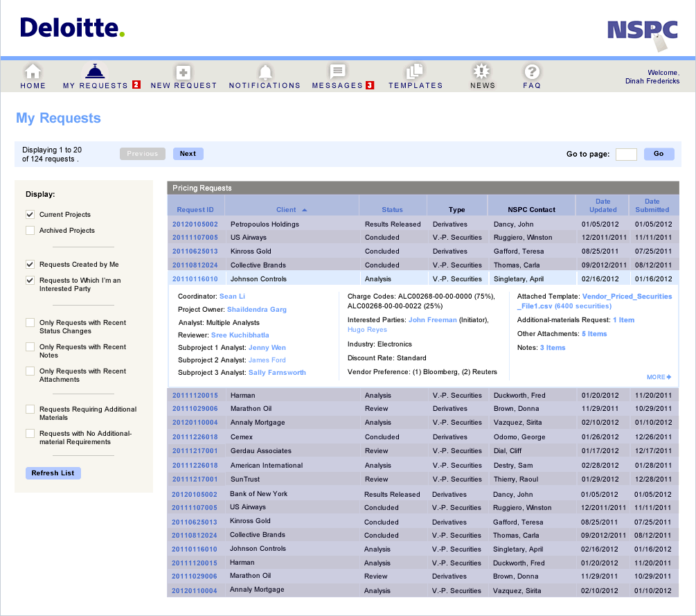This screenshot has width=696, height=616.
Task: Enable Requests Requiring Additional Materials
Action: [x=30, y=409]
